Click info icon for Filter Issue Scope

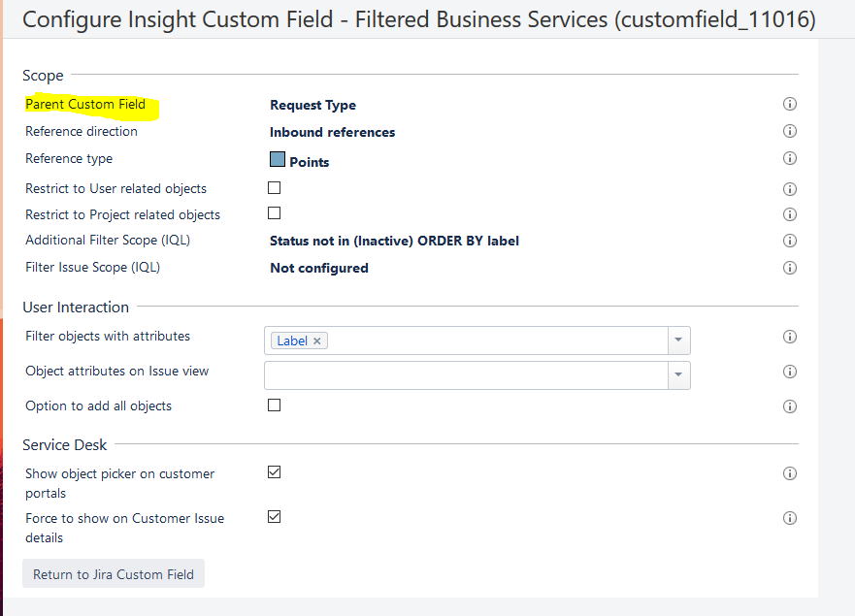[x=789, y=268]
